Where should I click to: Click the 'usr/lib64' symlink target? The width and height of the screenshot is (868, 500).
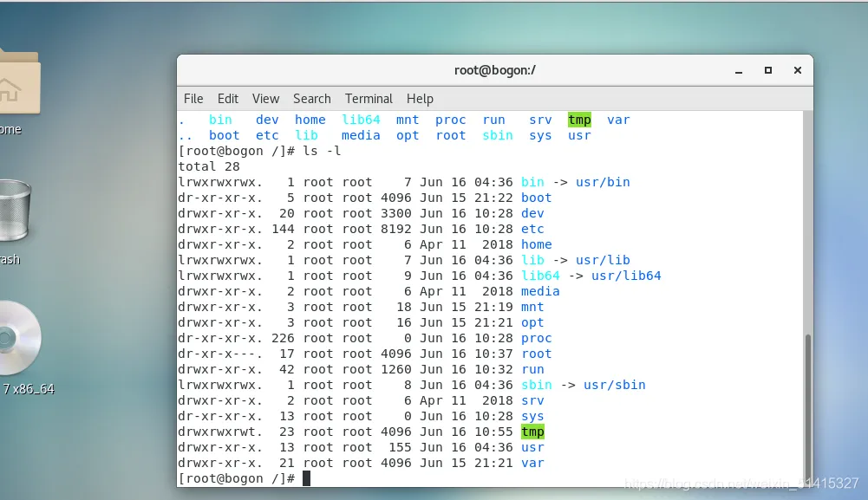click(626, 276)
